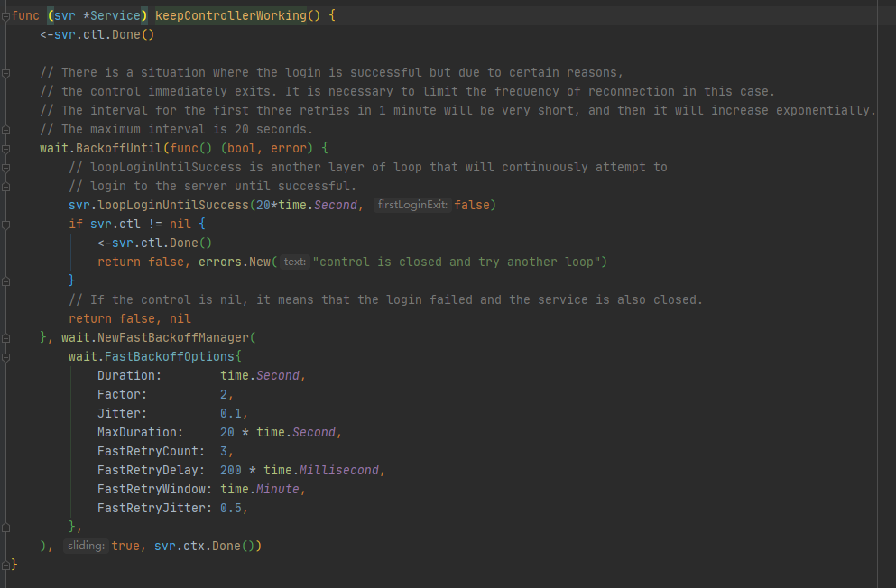Viewport: 896px width, 588px height.
Task: Fold the wait.FastBackoffOptions struct literal
Action: coord(5,356)
